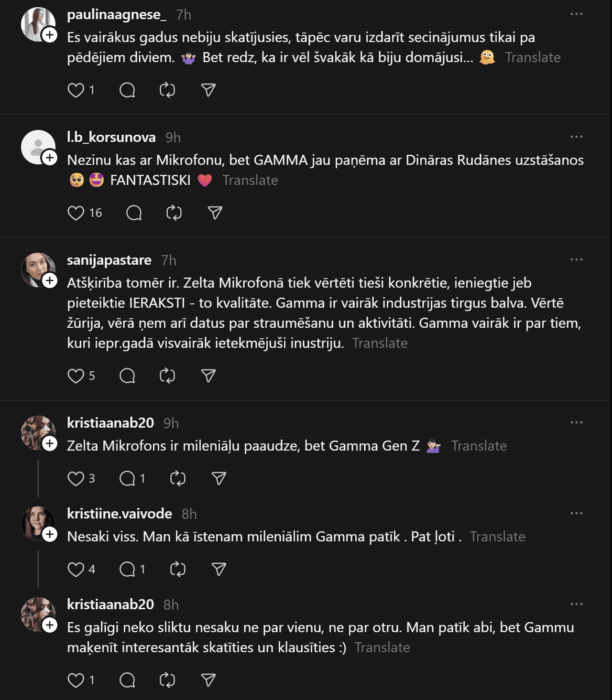Repost l.b_korsunova's comment about GAMMA

point(174,213)
